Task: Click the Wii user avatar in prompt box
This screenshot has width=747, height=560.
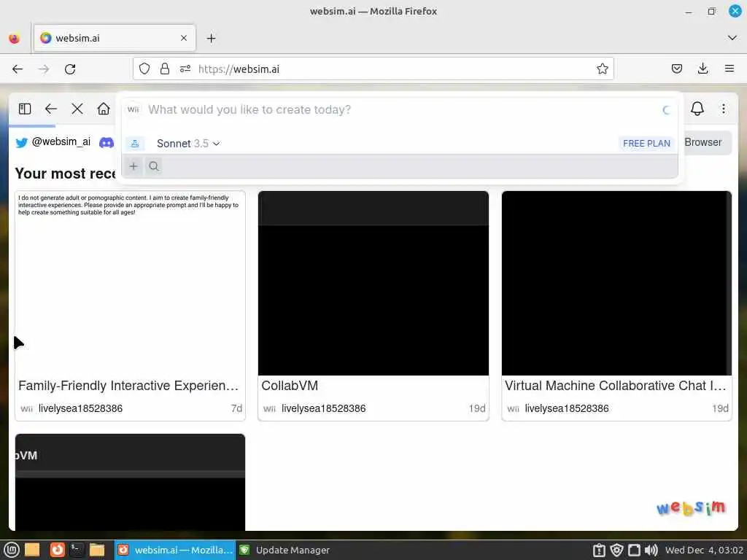Action: point(133,109)
